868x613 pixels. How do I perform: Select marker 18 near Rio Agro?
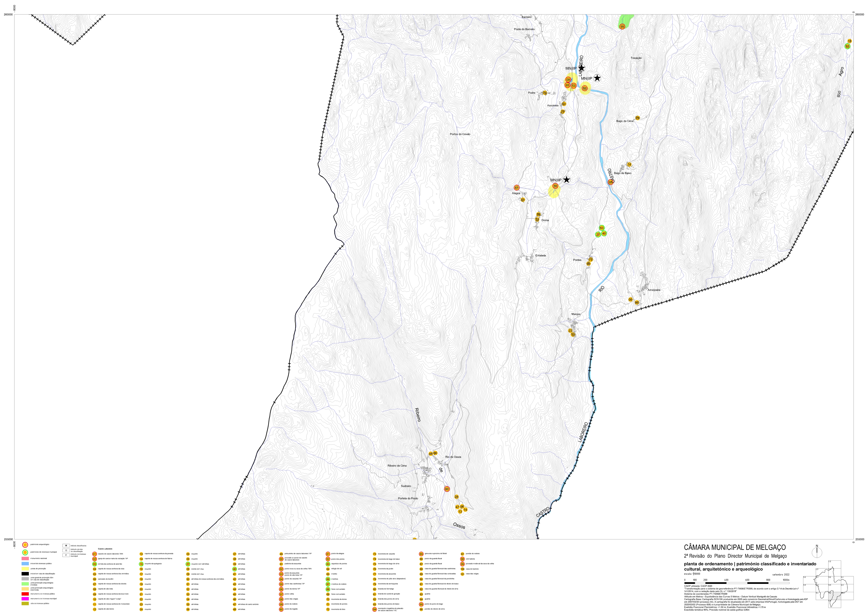point(850,41)
